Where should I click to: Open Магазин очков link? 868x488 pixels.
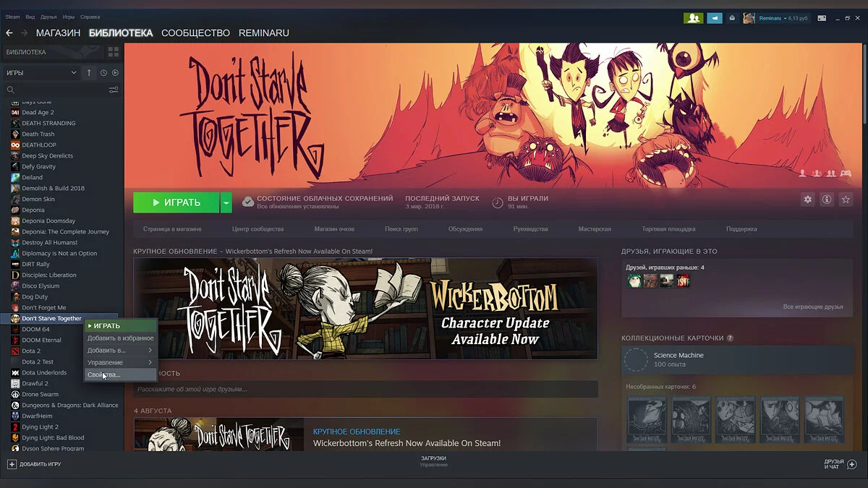334,229
